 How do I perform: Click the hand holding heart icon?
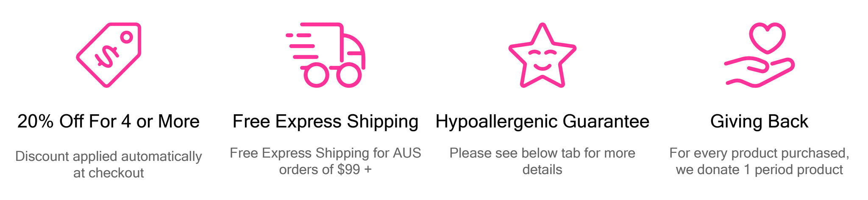(x=759, y=55)
